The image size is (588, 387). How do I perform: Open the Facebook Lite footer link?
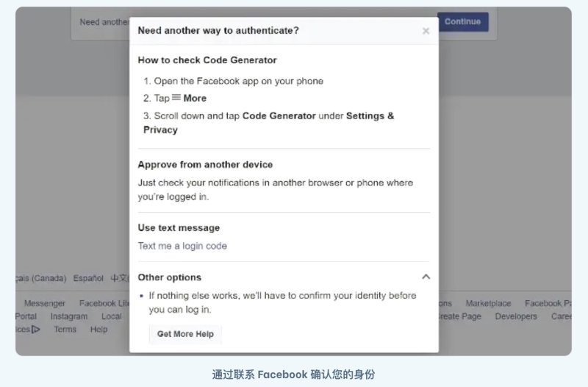pyautogui.click(x=103, y=303)
